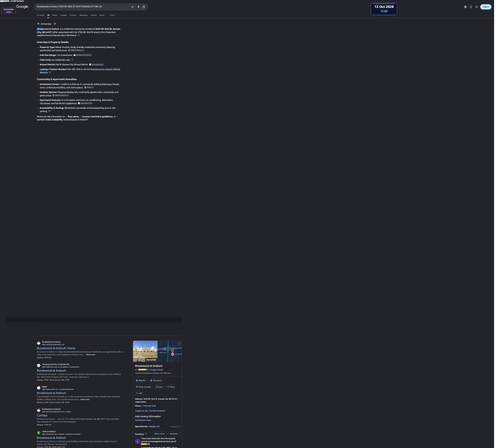The image size is (500, 448).
Task: Click the phone number link in panel
Action: [x=149, y=406]
